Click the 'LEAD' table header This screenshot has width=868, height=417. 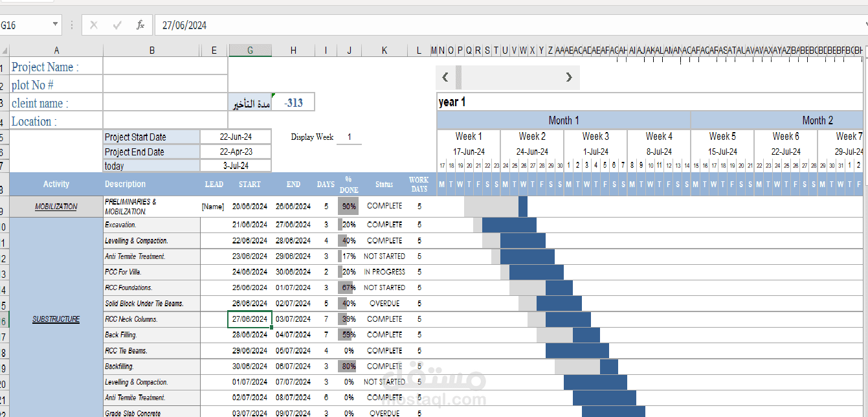pyautogui.click(x=214, y=184)
